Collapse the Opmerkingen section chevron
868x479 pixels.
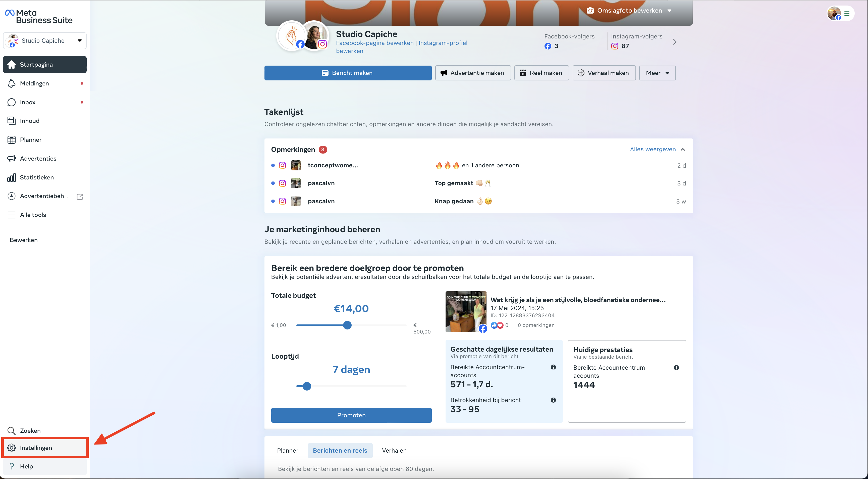pos(683,149)
